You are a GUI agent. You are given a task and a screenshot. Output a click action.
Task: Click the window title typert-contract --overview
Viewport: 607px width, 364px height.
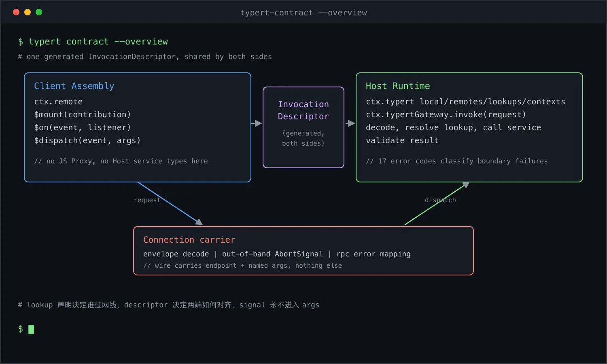[303, 13]
